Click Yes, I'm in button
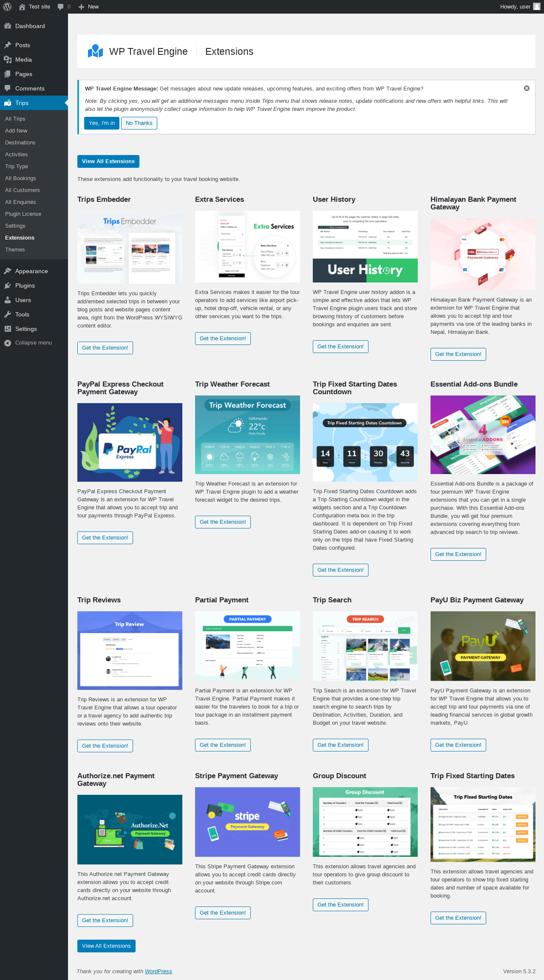 [102, 123]
